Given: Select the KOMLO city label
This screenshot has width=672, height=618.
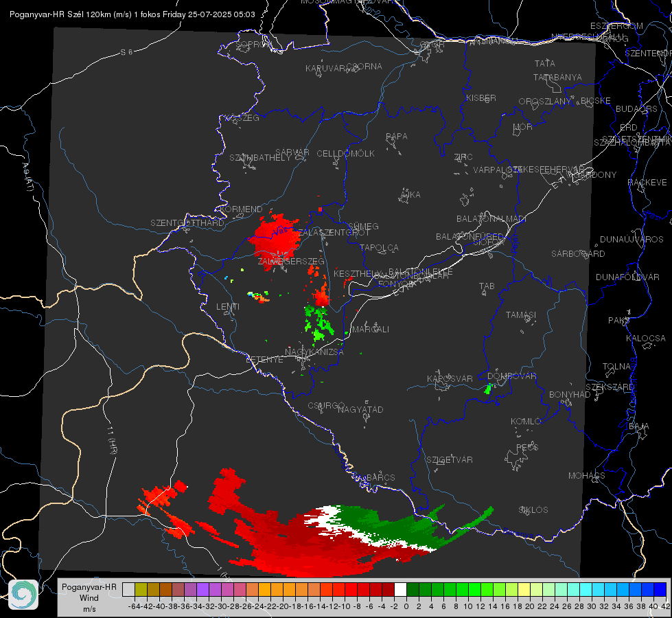Looking at the screenshot, I should tap(526, 422).
